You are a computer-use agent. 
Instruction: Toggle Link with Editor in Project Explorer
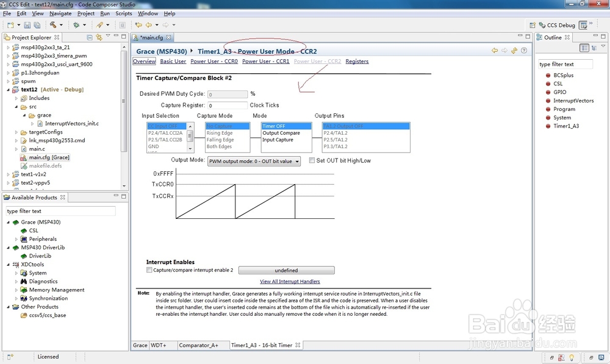99,37
